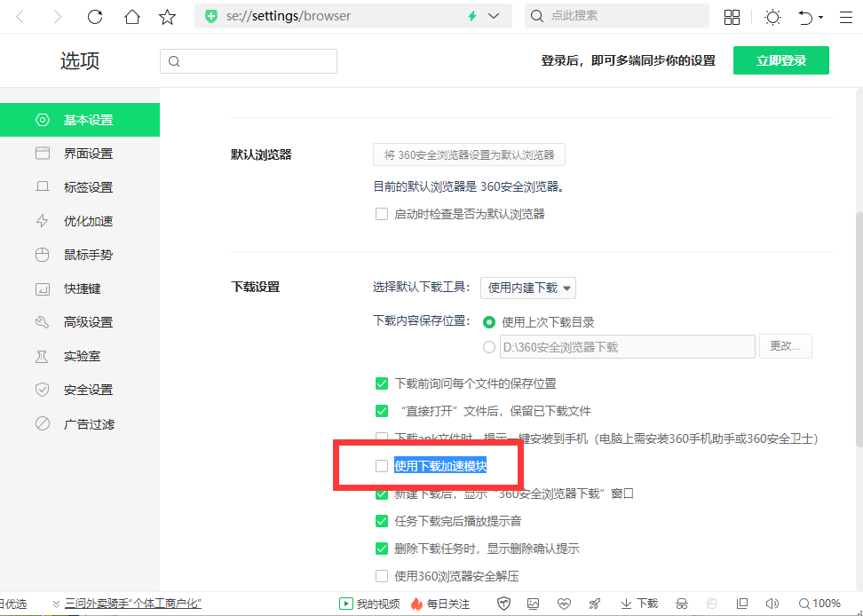Click the mute speaker icon in status bar

point(772,604)
